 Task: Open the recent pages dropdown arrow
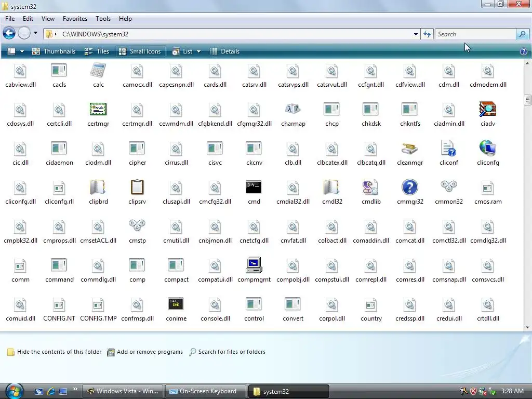35,33
